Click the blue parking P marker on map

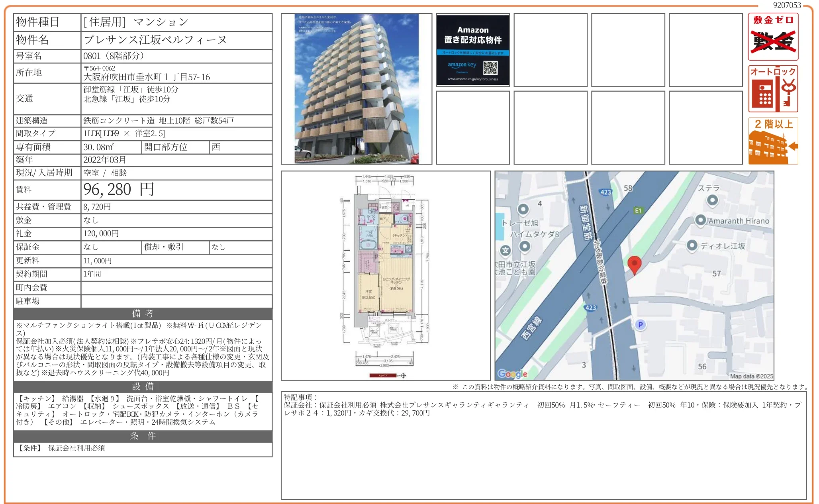(640, 325)
